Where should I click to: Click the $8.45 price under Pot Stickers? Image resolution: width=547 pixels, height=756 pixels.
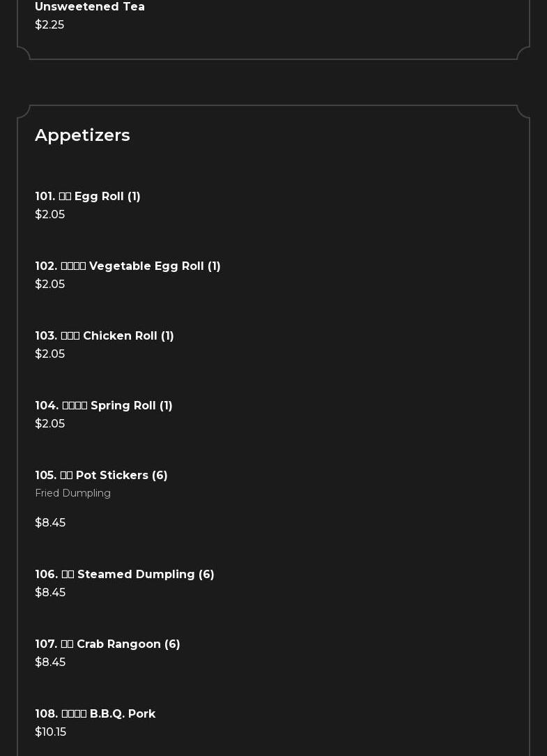click(50, 523)
